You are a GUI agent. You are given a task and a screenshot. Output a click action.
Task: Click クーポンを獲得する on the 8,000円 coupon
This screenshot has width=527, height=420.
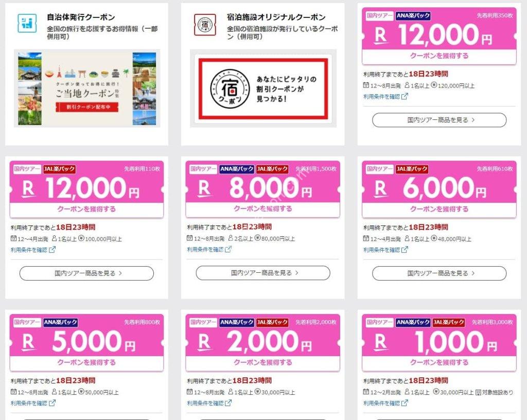(x=263, y=208)
